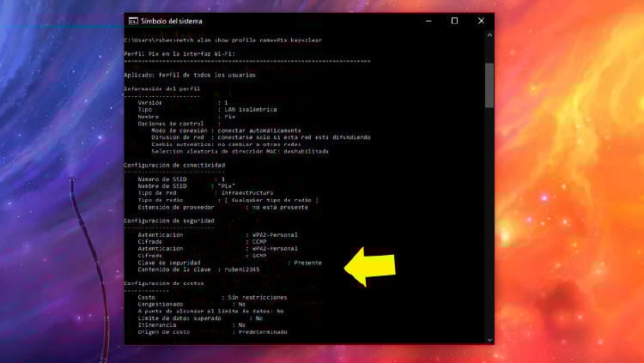Click the vertical scrollbar thumb
The width and height of the screenshot is (644, 363).
point(489,84)
